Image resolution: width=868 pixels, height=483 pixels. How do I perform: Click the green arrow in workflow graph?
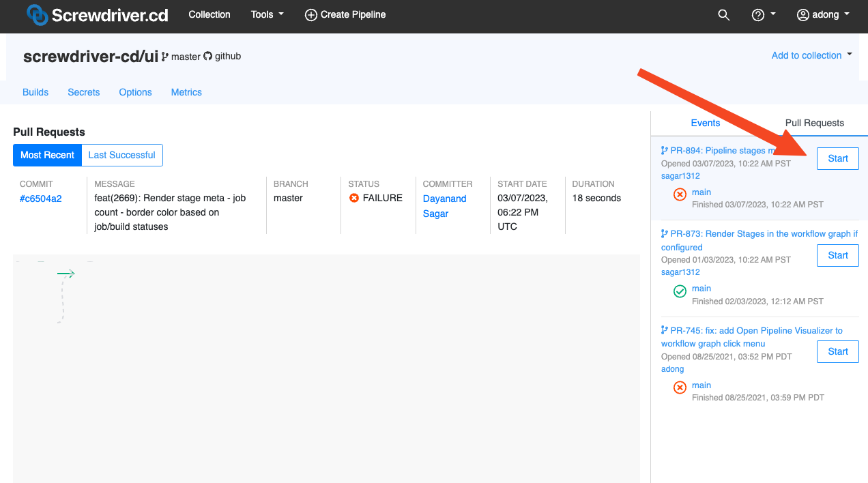tap(66, 274)
